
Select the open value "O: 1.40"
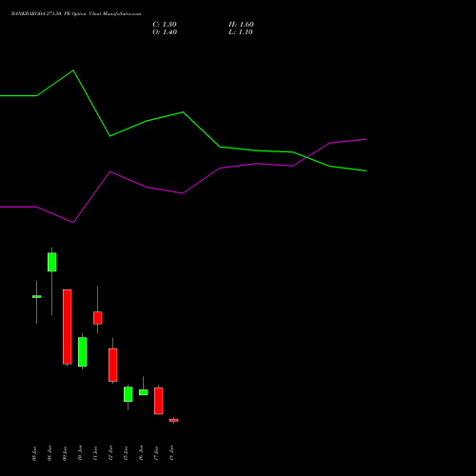[x=165, y=32]
